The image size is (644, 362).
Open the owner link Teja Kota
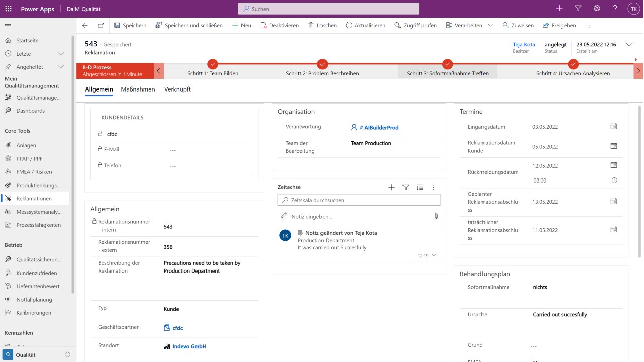point(524,44)
